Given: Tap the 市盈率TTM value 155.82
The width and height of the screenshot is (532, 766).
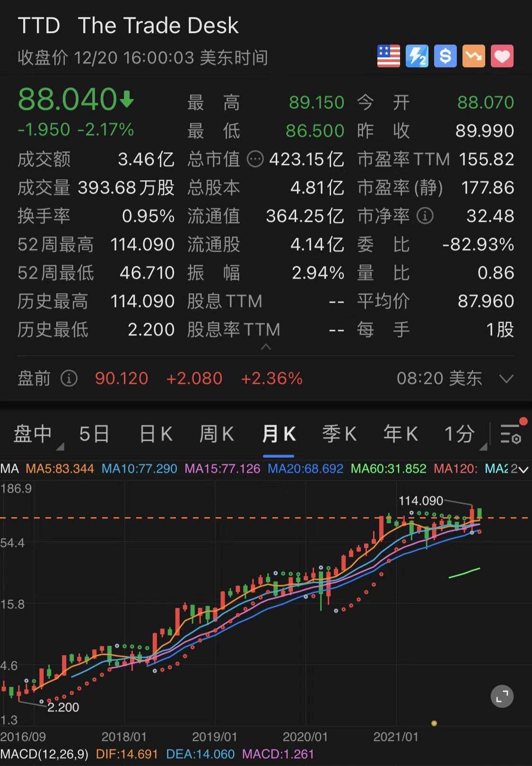Looking at the screenshot, I should (487, 159).
